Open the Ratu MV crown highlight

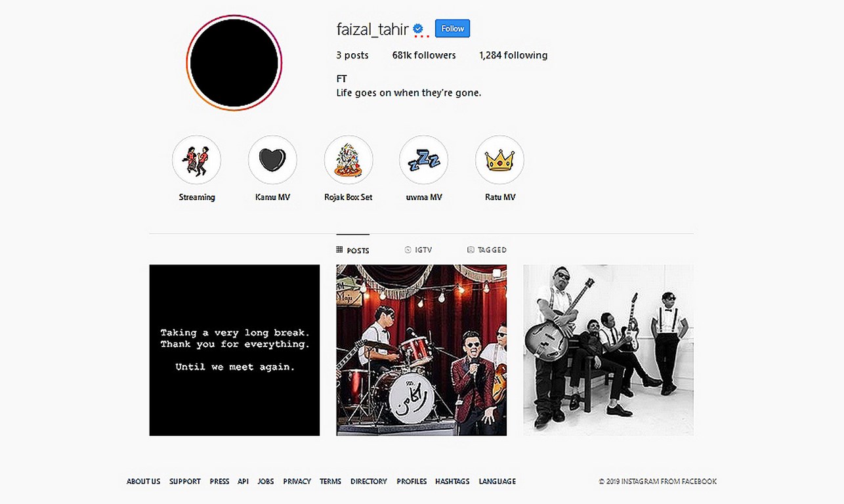point(499,160)
